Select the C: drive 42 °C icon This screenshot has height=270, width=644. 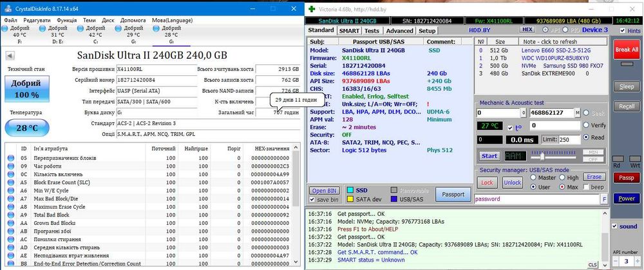click(x=80, y=28)
